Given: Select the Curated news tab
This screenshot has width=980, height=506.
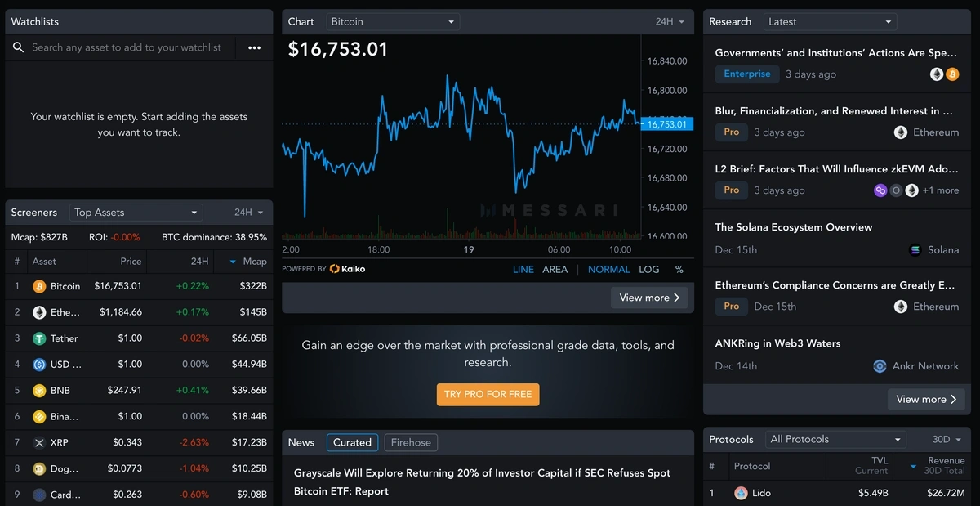Looking at the screenshot, I should click(x=352, y=442).
